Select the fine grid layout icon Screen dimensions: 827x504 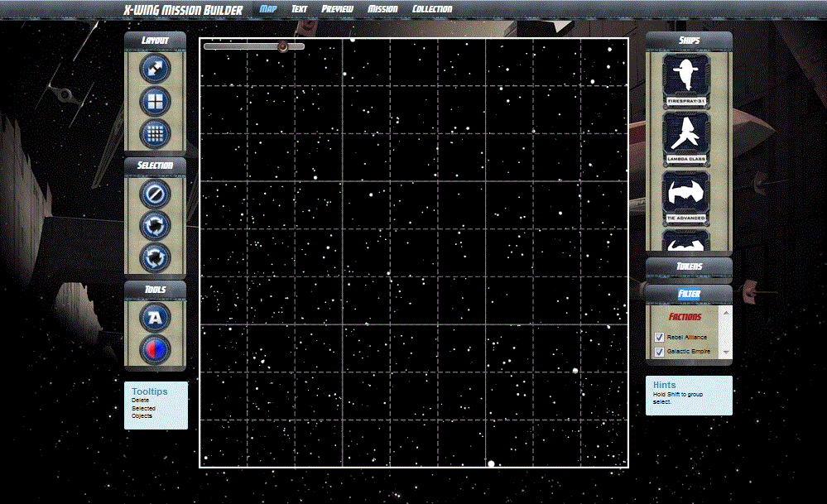[x=155, y=133]
